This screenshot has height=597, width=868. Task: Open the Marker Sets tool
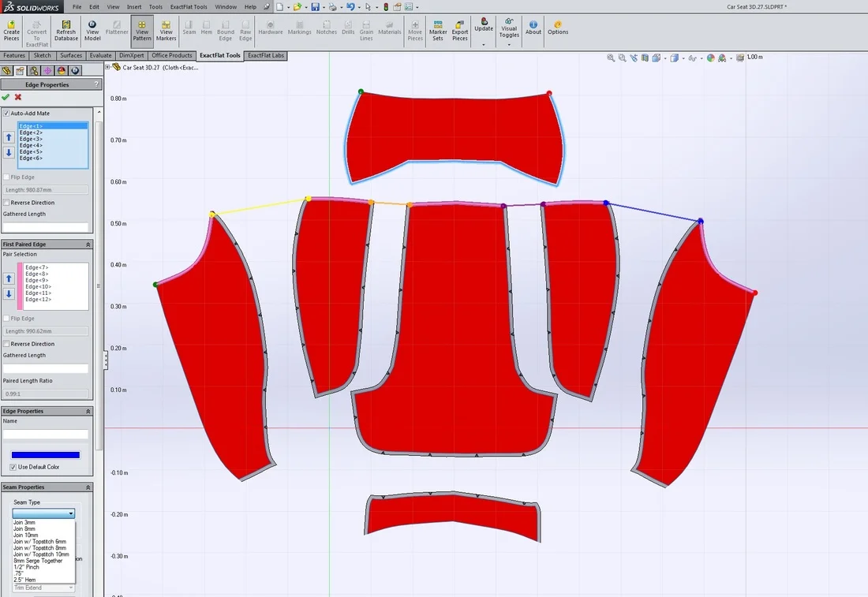(x=438, y=32)
